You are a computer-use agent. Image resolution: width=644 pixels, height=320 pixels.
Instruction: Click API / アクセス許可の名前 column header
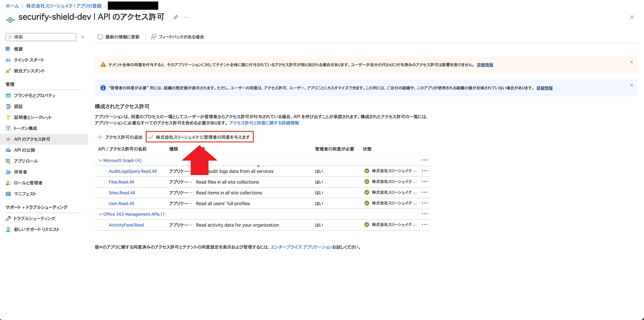tap(122, 149)
